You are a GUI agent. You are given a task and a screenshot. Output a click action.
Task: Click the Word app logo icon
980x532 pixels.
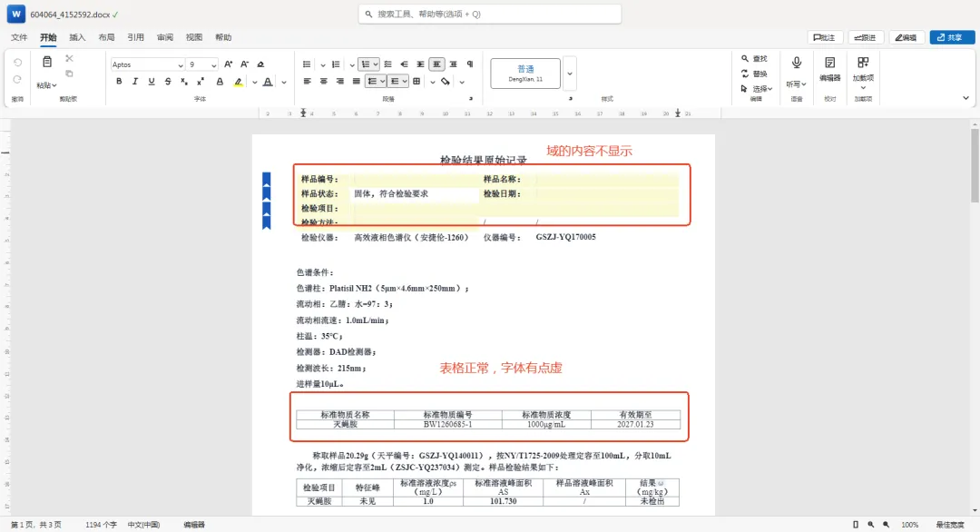[x=15, y=14]
